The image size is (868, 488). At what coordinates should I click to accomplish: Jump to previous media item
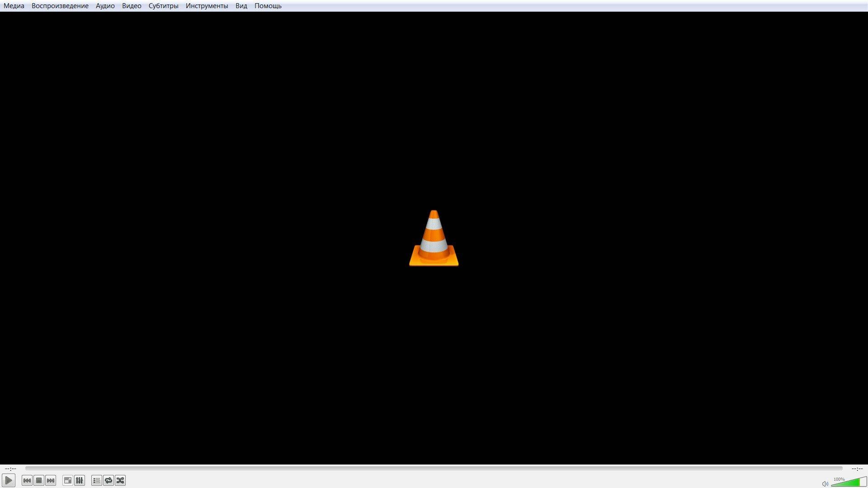tap(27, 480)
